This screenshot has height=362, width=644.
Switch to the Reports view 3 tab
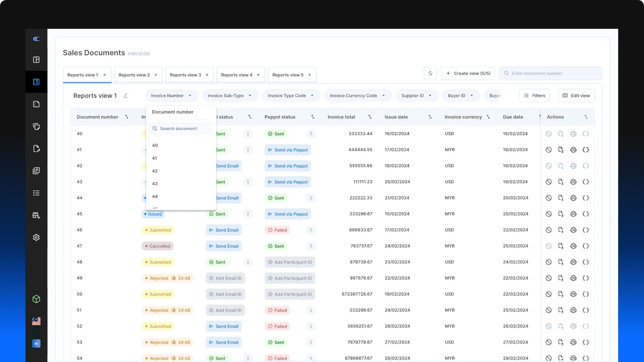[185, 75]
